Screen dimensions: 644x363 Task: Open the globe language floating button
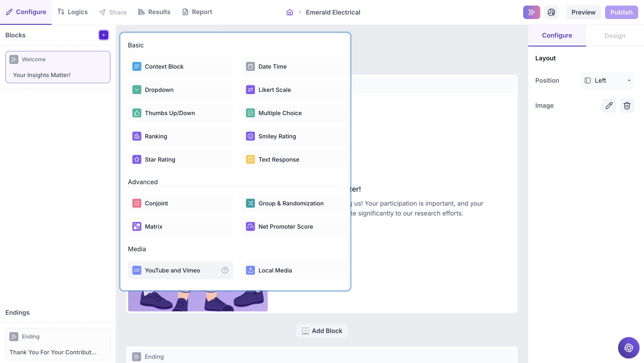[x=629, y=348]
